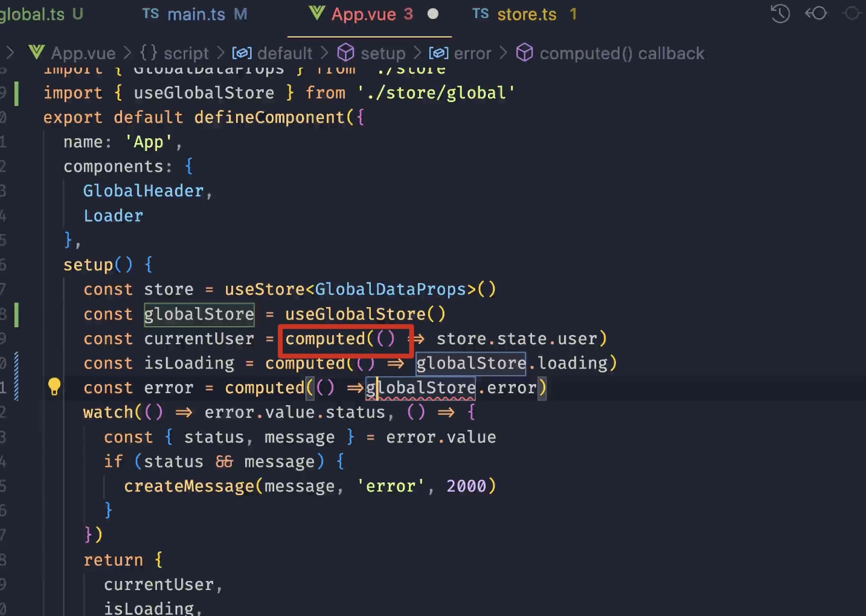
Task: Click the 'return' keyword
Action: point(114,560)
